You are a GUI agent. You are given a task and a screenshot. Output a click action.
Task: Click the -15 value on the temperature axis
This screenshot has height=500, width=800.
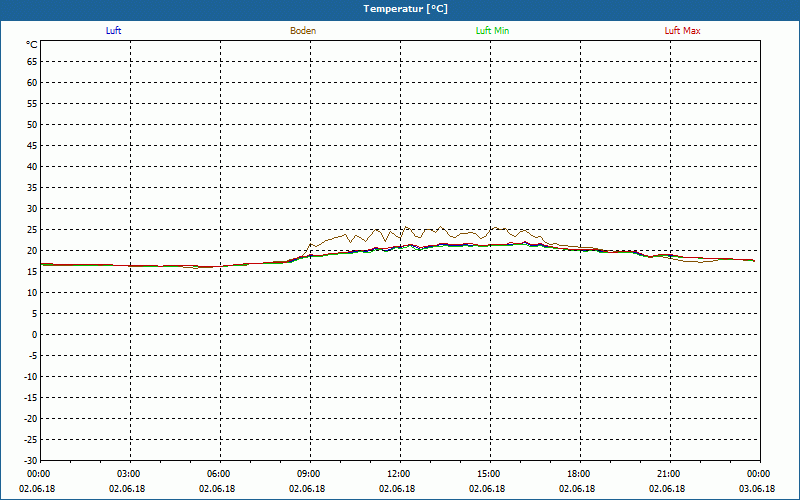[30, 397]
